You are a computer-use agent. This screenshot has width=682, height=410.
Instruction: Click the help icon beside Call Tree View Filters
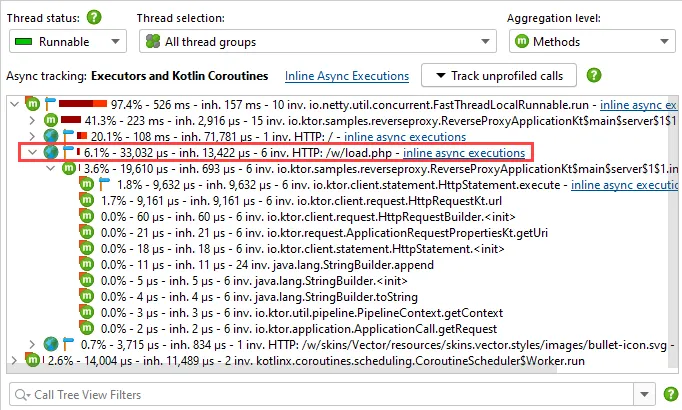pyautogui.click(x=671, y=394)
